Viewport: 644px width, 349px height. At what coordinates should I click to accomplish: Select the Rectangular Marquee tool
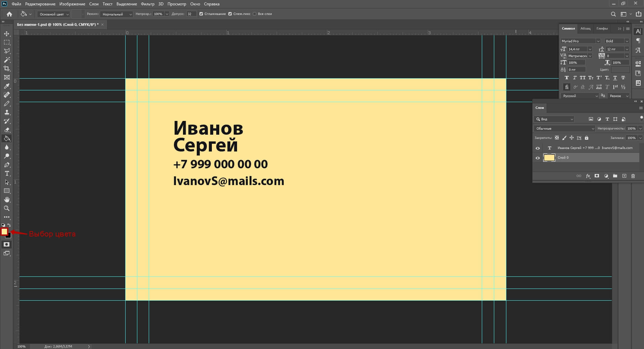pyautogui.click(x=7, y=43)
